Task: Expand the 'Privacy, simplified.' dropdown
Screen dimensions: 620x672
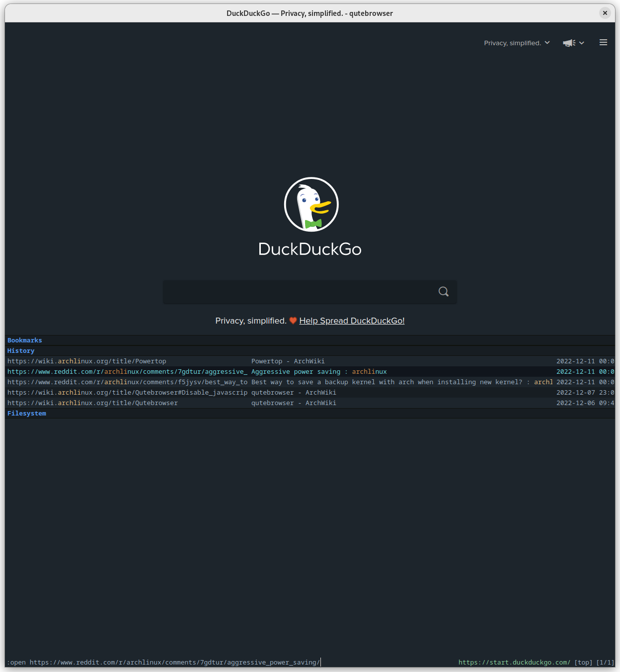Action: tap(517, 43)
